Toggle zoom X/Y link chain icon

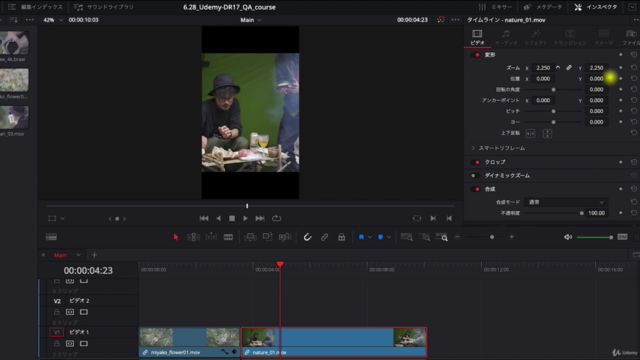(569, 68)
